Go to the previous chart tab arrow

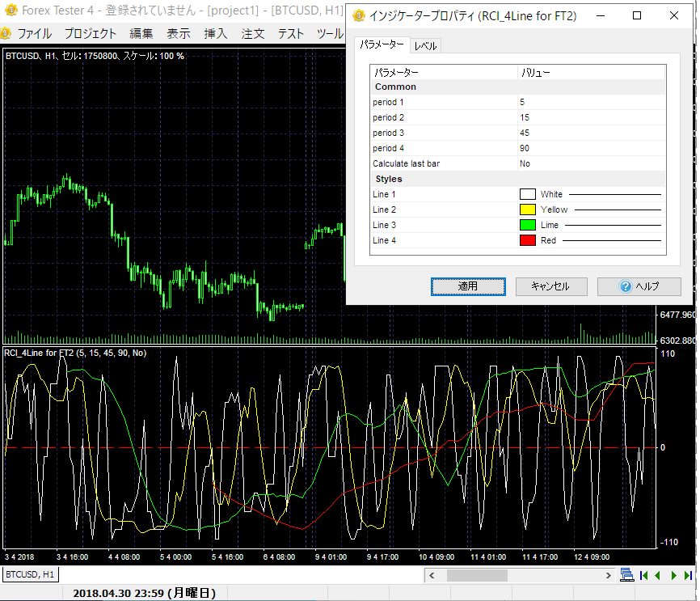coord(658,575)
